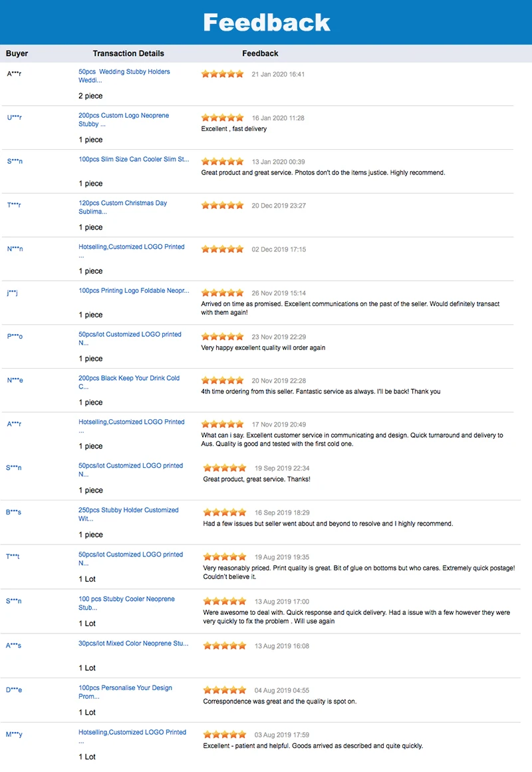
Task: Click the five-star rating for 16 Jan 2020 review
Action: (223, 118)
